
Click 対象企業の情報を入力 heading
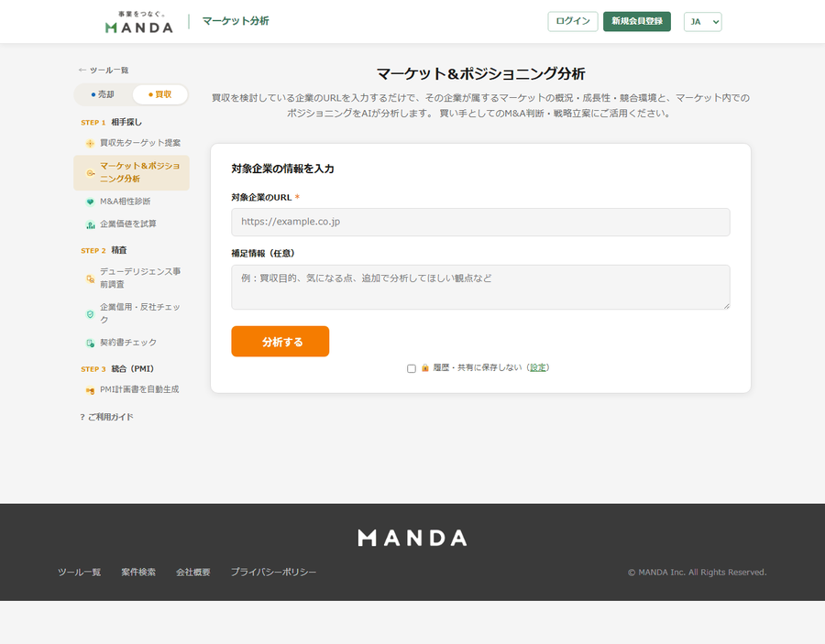point(282,169)
